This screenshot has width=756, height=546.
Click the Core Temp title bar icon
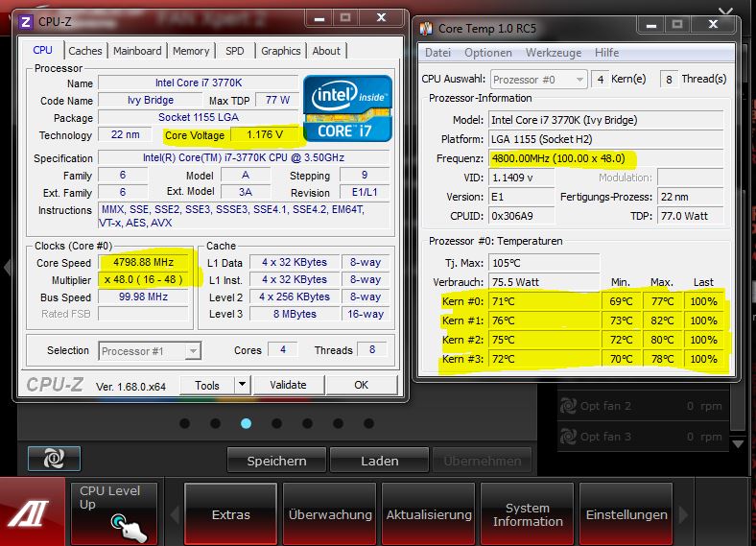pyautogui.click(x=426, y=29)
